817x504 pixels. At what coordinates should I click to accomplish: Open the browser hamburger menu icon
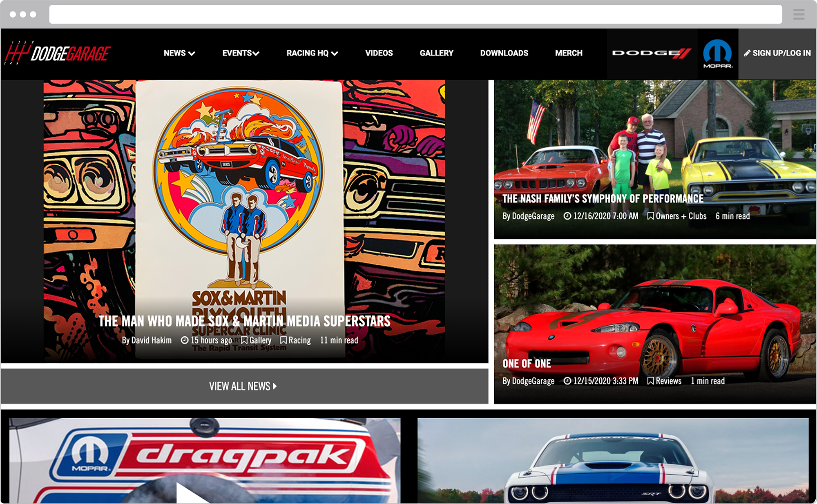click(x=799, y=15)
